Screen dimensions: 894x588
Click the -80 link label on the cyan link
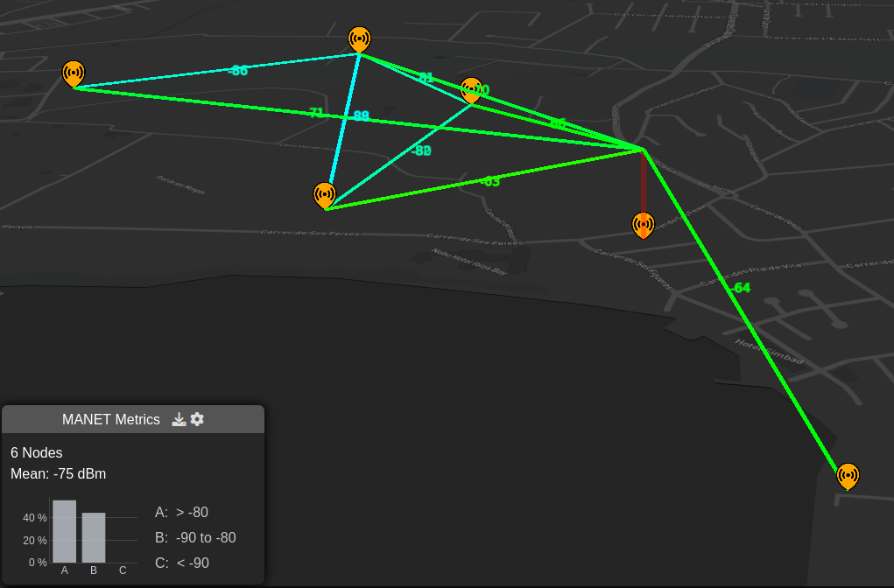(x=421, y=150)
